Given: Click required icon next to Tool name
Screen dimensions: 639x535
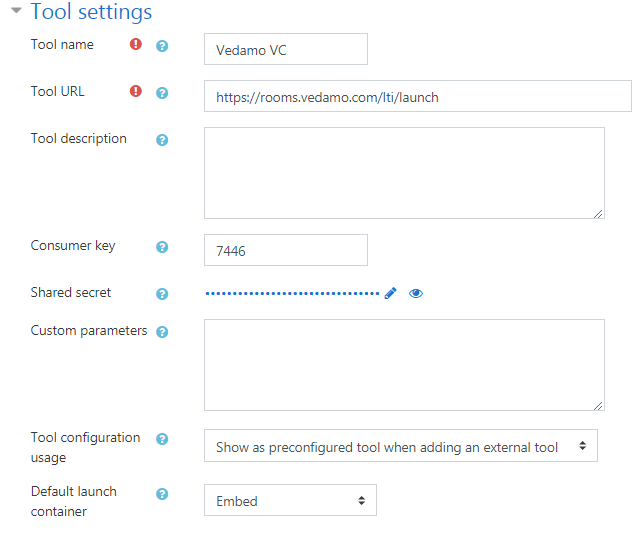Looking at the screenshot, I should [136, 45].
